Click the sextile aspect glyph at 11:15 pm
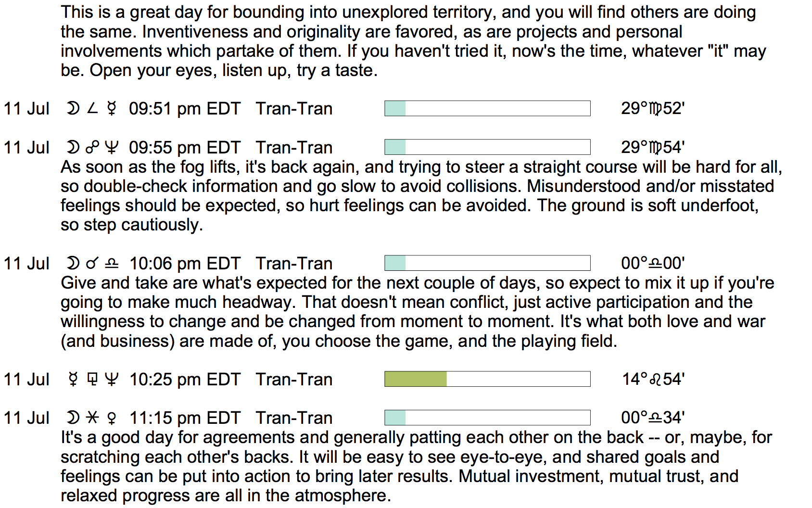812x508 pixels. tap(92, 418)
